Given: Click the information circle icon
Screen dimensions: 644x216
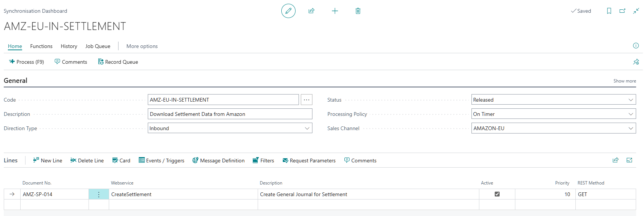Looking at the screenshot, I should coord(636,46).
